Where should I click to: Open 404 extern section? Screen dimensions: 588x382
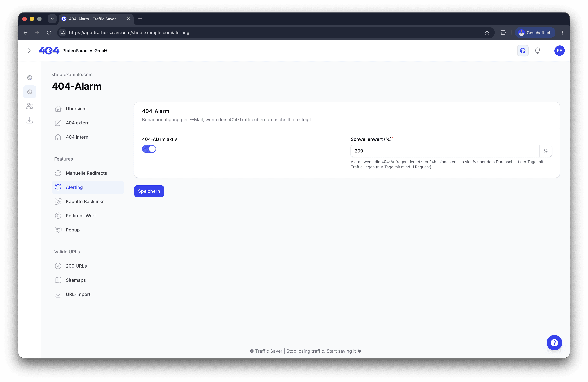(x=87, y=123)
